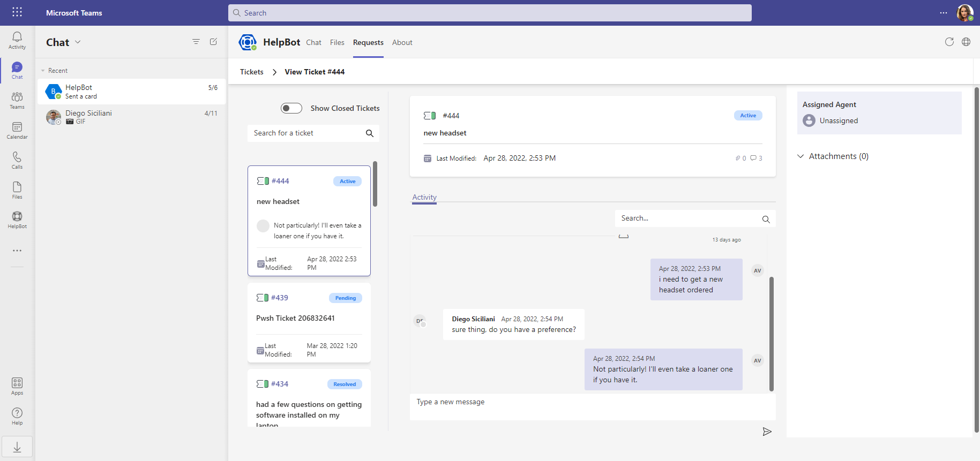Send the new message
This screenshot has height=461, width=980.
[767, 432]
